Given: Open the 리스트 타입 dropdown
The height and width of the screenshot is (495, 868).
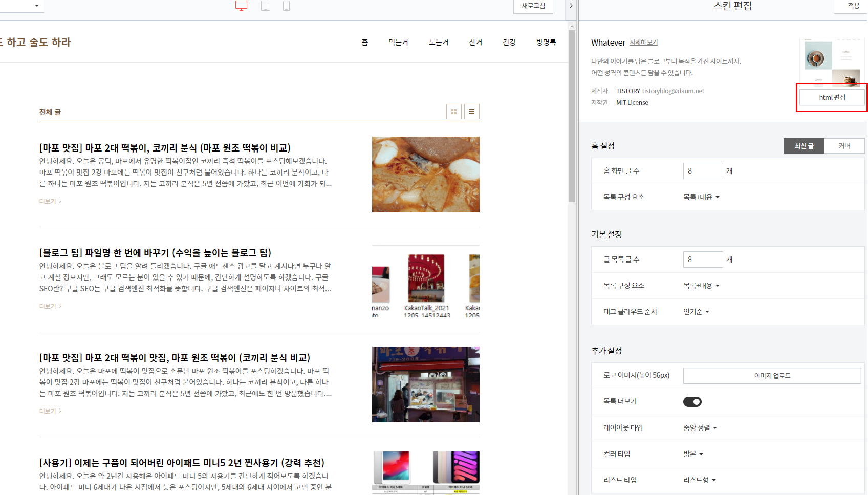Looking at the screenshot, I should [x=698, y=480].
